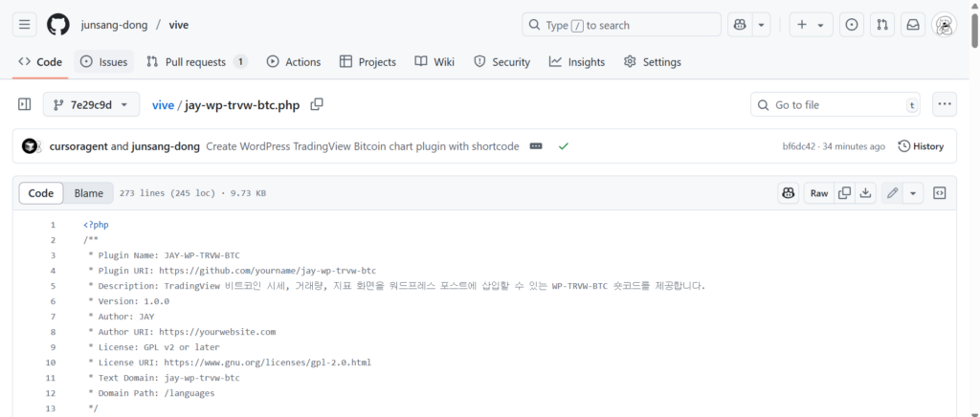Switch to the Settings tab

tap(653, 62)
